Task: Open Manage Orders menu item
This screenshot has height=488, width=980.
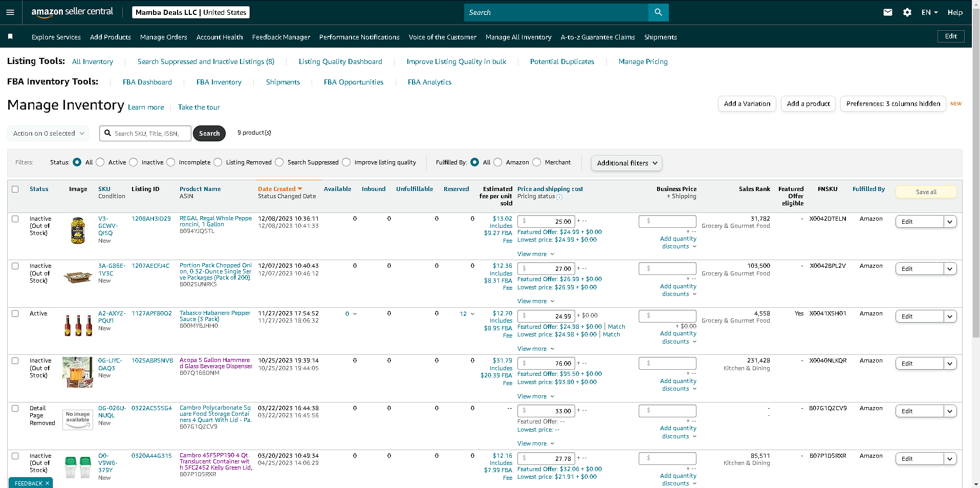Action: pos(164,37)
